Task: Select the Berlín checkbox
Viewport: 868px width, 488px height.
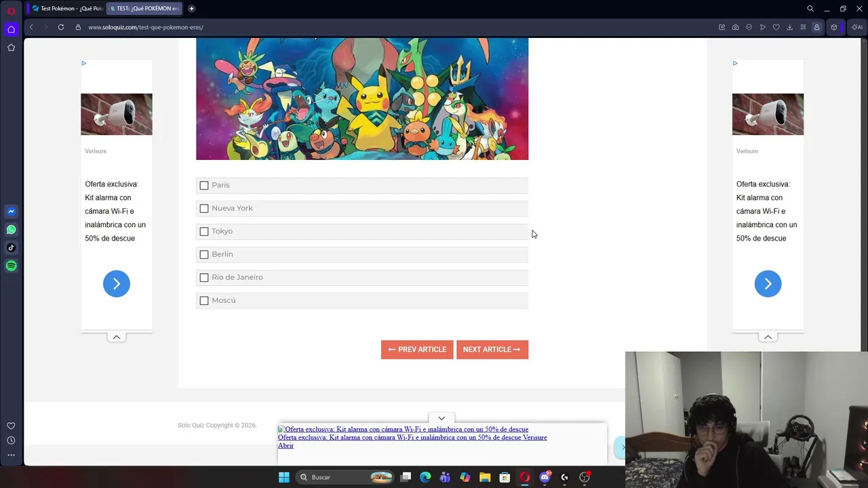Action: click(x=204, y=254)
